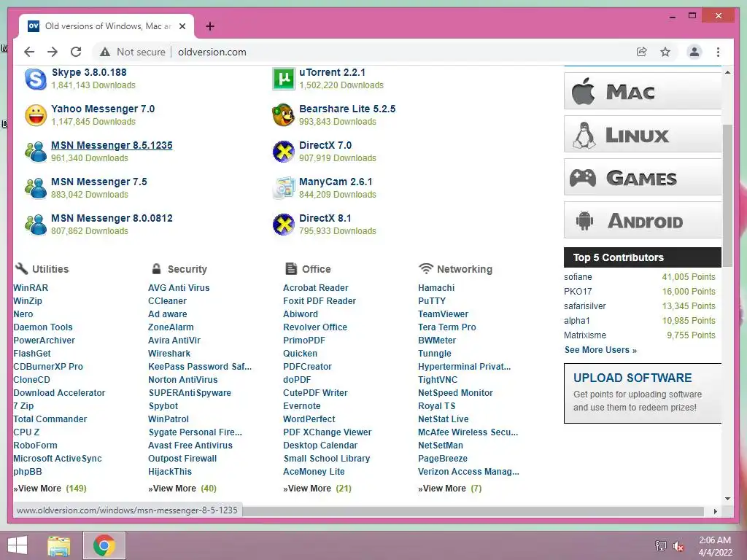Click the Bearshare Lite bear icon
747x560 pixels.
click(x=284, y=115)
